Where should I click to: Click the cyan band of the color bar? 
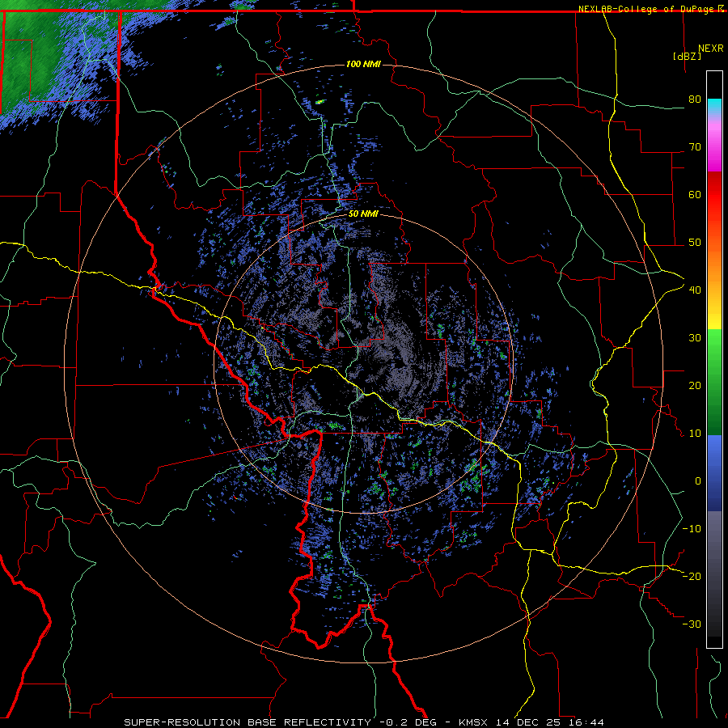point(714,107)
